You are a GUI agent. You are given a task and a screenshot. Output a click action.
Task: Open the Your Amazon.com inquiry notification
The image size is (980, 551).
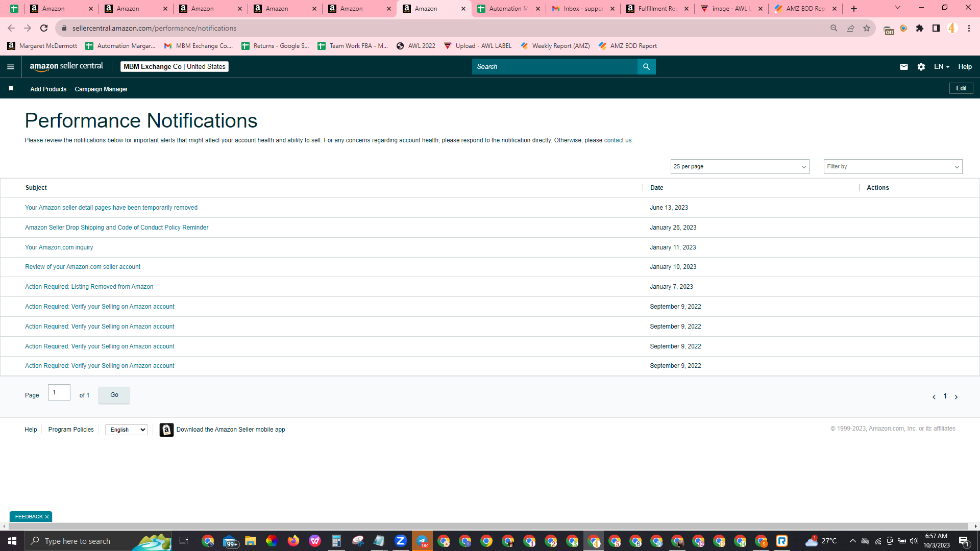59,247
